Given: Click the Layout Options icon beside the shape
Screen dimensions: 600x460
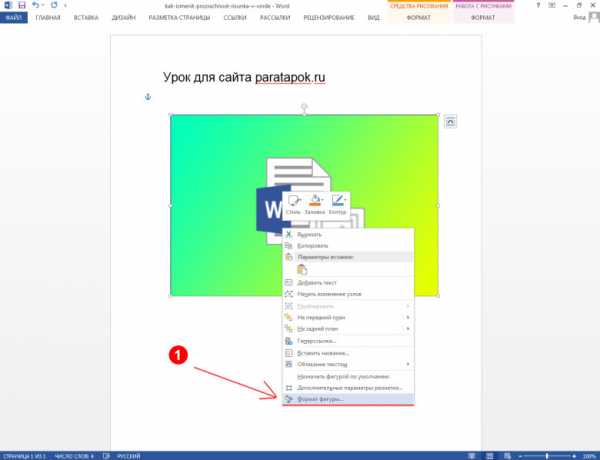Looking at the screenshot, I should (450, 122).
